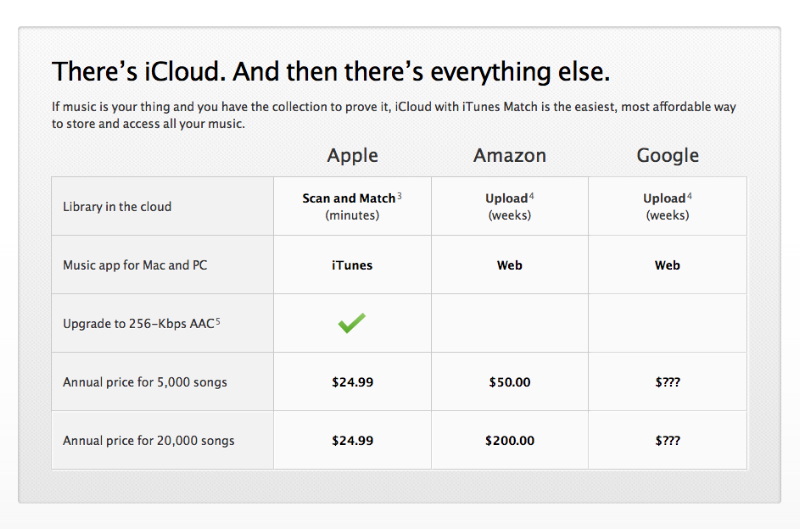Click the Google Upload footnote 4

[689, 196]
